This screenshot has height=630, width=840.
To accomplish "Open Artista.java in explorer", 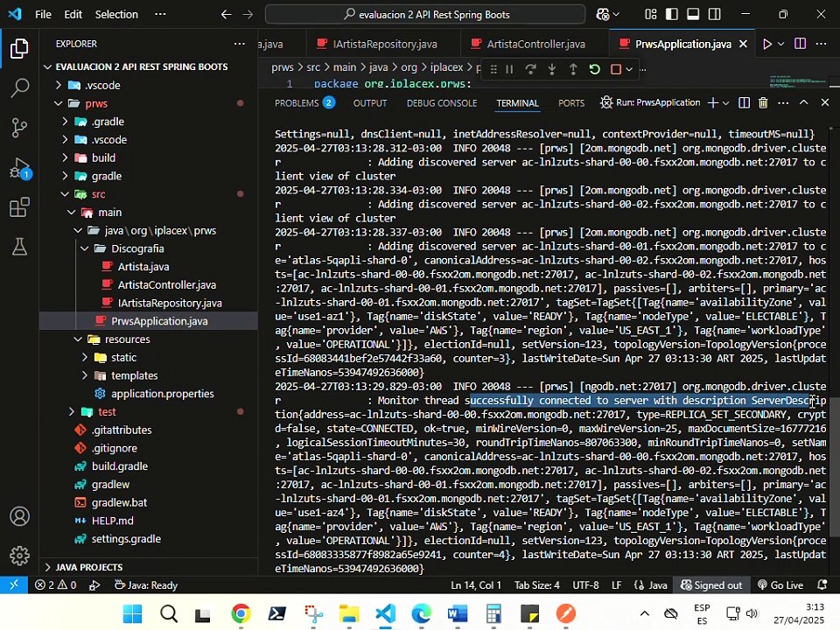I will [149, 267].
